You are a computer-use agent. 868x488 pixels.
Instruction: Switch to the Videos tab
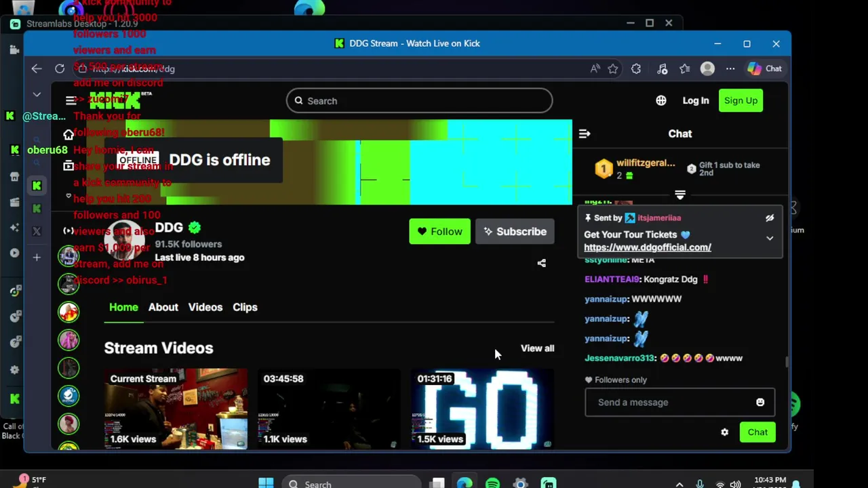205,307
